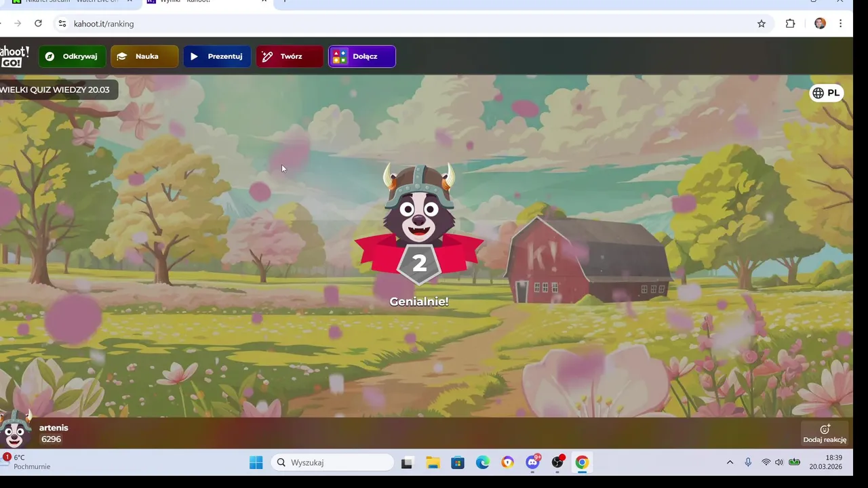Open Microsoft Edge from the taskbar
Image resolution: width=868 pixels, height=488 pixels.
pos(483,463)
